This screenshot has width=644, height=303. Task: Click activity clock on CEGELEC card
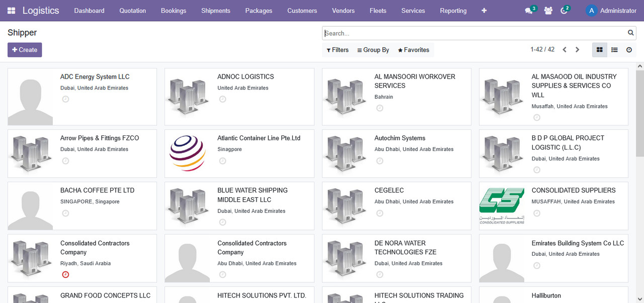click(x=380, y=213)
